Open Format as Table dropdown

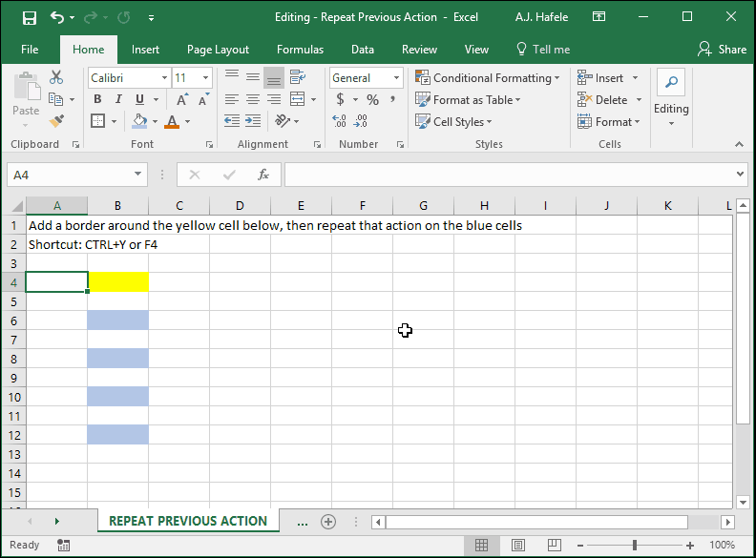[468, 100]
